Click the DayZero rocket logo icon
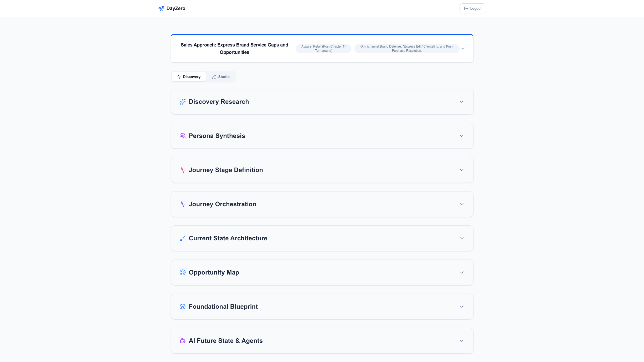 click(161, 8)
